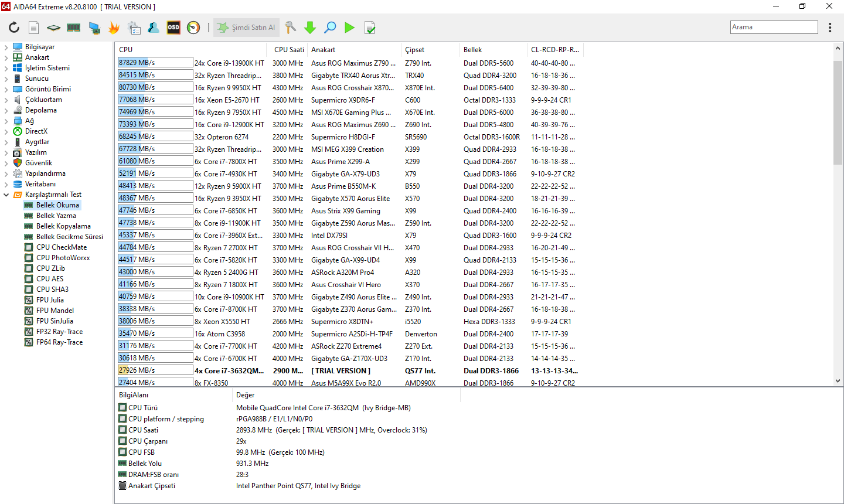Click the green download arrow icon
The width and height of the screenshot is (844, 504).
[x=310, y=28]
